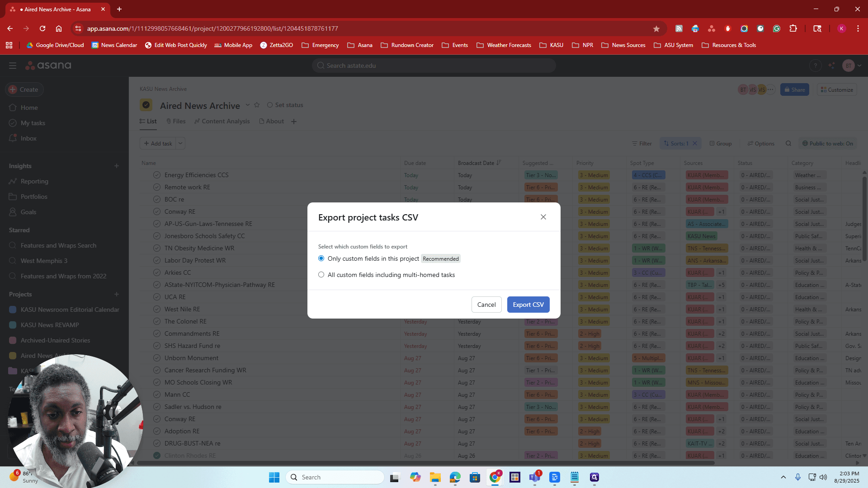Click Set status for the project
The height and width of the screenshot is (488, 868).
pyautogui.click(x=285, y=105)
